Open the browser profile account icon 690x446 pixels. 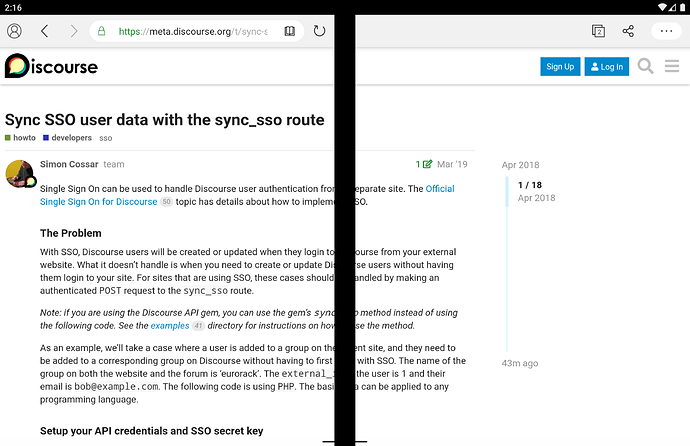[x=14, y=31]
